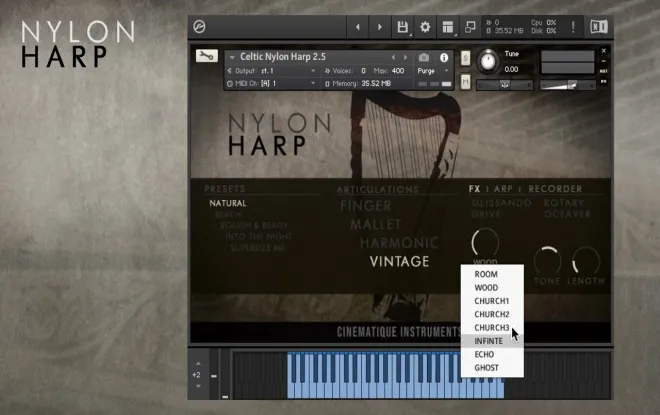The height and width of the screenshot is (415, 660).
Task: Shift keyboard octave up arrow
Action: tap(198, 364)
